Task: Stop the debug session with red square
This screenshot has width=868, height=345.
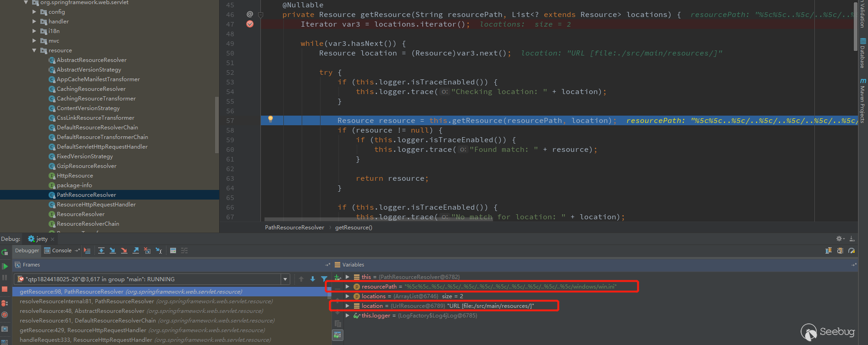Action: pyautogui.click(x=5, y=289)
